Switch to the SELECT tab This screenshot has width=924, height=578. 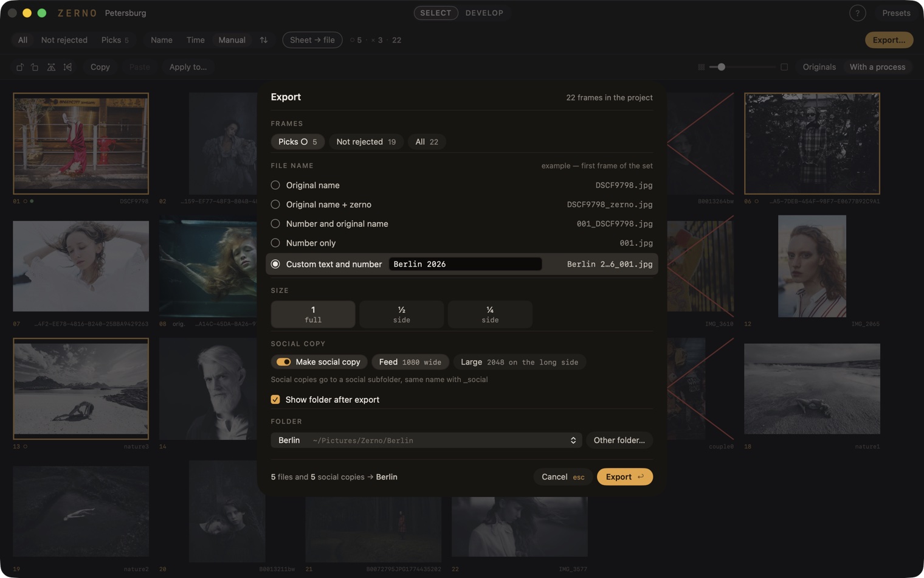(x=436, y=13)
